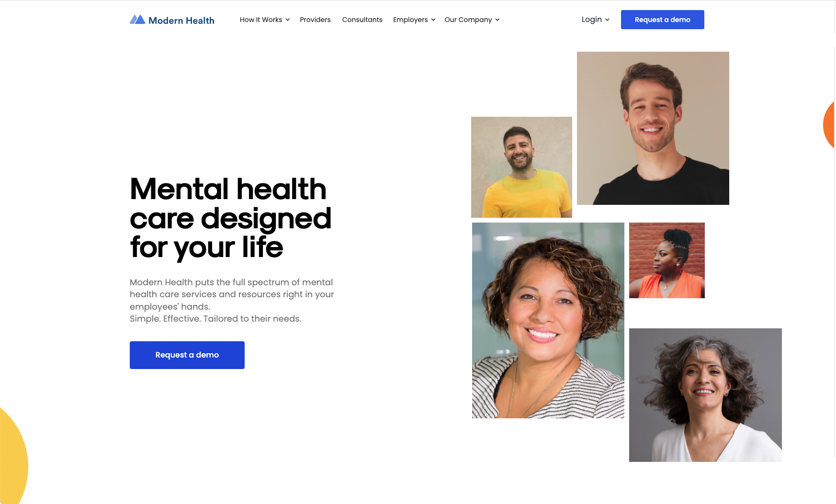Select the How It Works menu label
The image size is (836, 504).
(261, 20)
